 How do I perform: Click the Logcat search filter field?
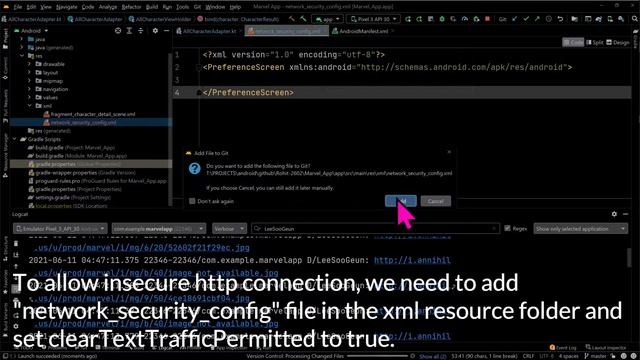(x=375, y=229)
